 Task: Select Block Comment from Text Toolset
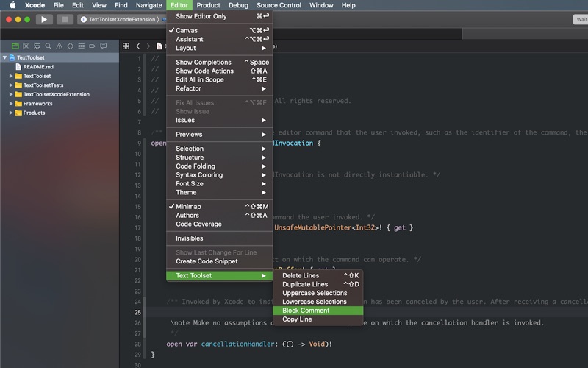pyautogui.click(x=306, y=311)
